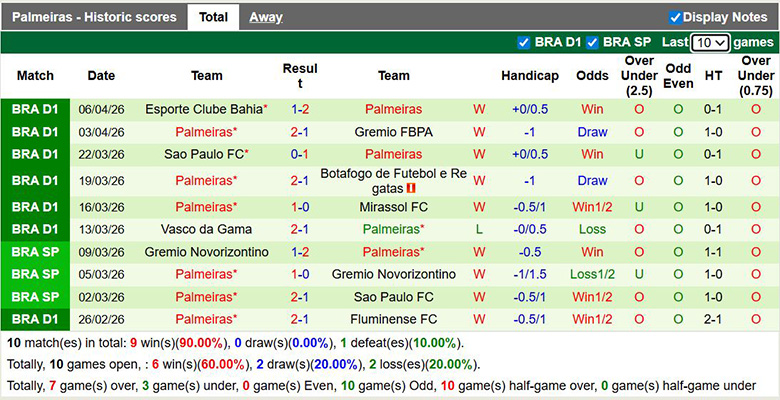This screenshot has height=400, width=780.
Task: Click the 1-2 score against Bahia
Action: pos(300,109)
